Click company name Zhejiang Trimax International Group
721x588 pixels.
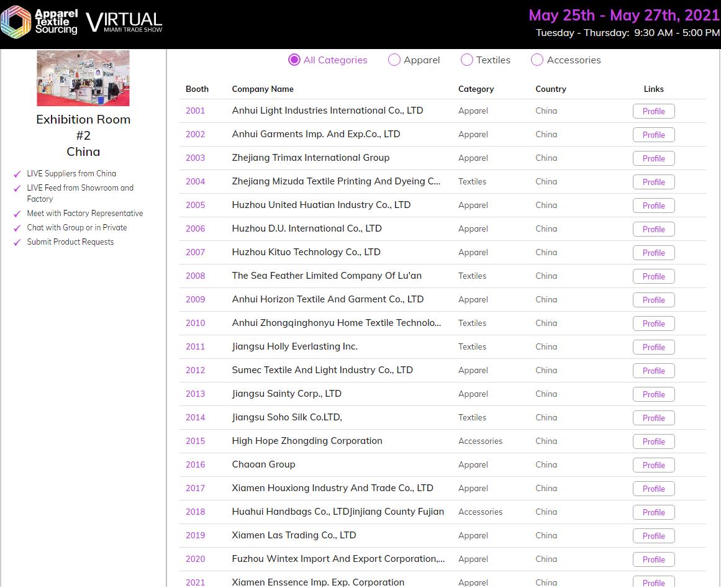click(x=311, y=158)
